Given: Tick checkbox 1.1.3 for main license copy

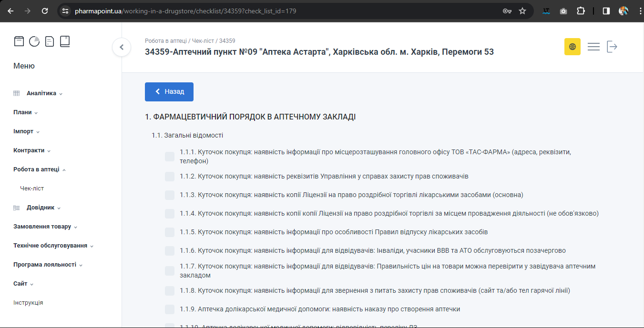Looking at the screenshot, I should 170,195.
